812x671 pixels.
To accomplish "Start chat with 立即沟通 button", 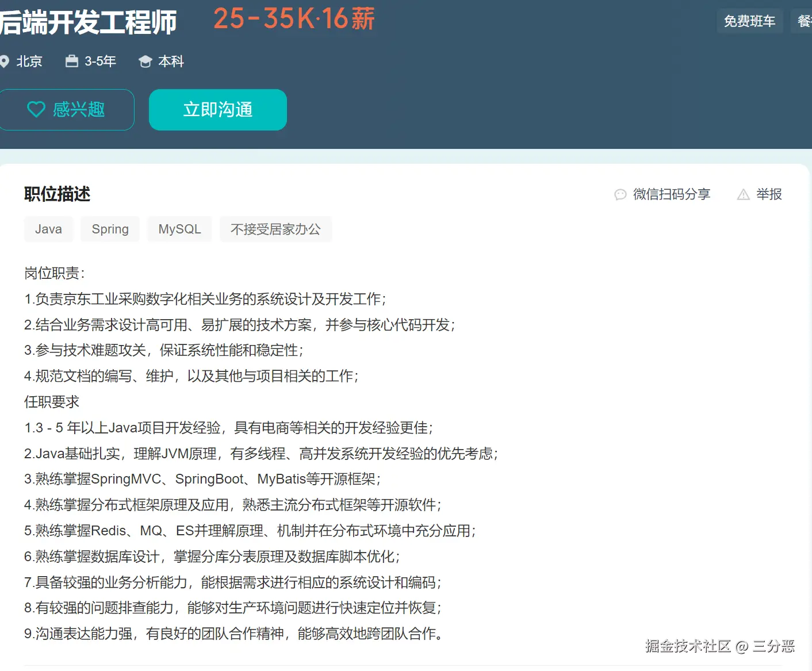I will coord(218,110).
